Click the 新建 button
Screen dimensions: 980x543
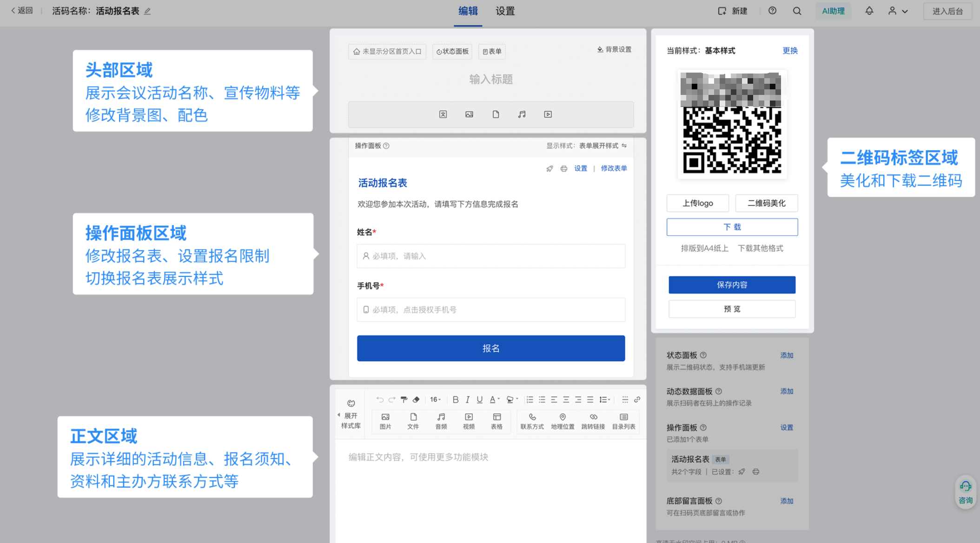[733, 11]
